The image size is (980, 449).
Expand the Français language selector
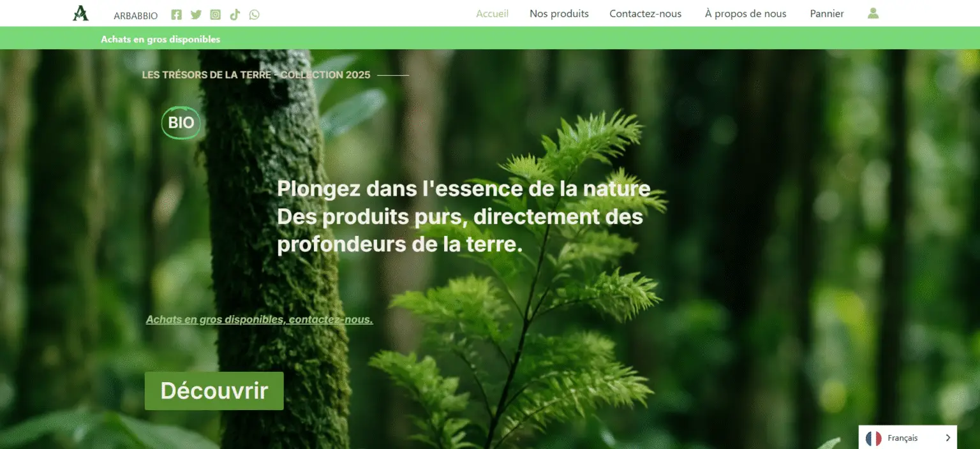coord(908,438)
